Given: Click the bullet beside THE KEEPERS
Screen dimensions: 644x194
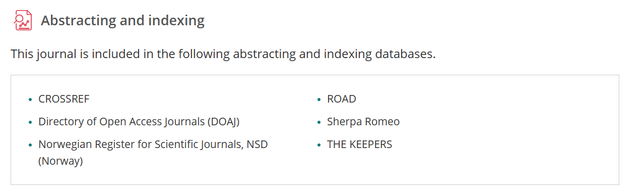Looking at the screenshot, I should pos(319,145).
